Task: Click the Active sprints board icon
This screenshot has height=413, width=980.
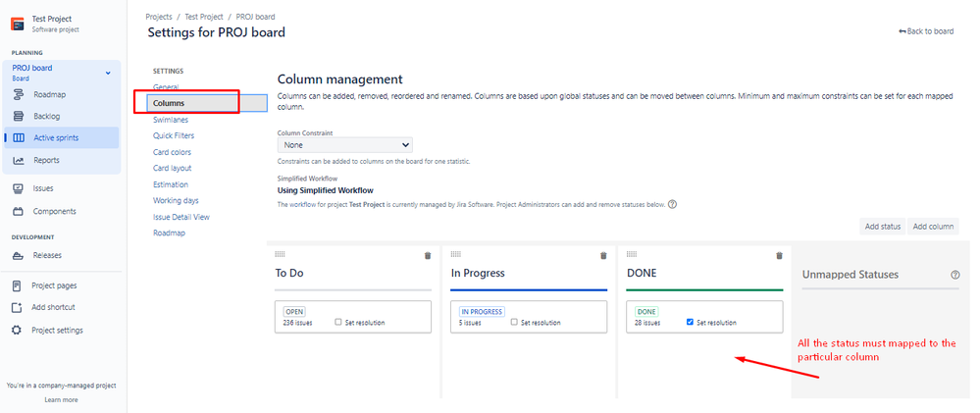Action: [19, 138]
